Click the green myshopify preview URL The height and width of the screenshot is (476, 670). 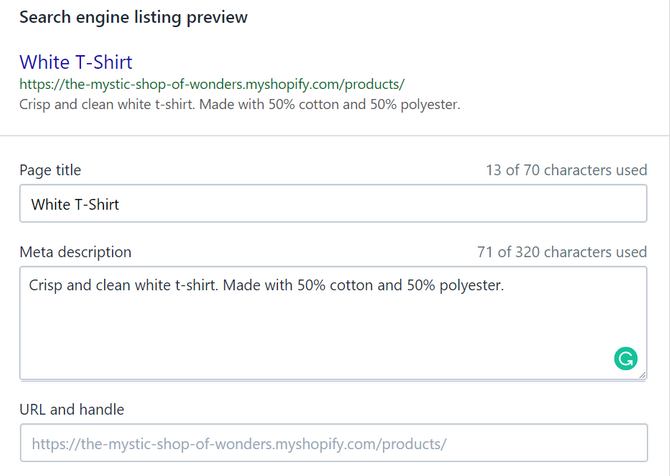212,84
